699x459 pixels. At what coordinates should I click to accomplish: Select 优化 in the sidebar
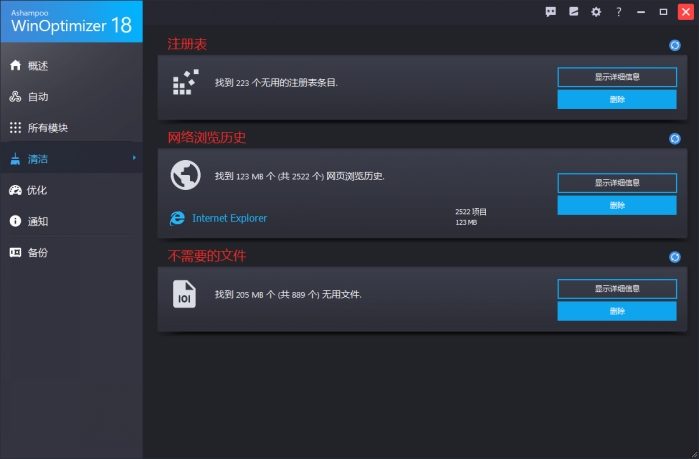click(x=37, y=190)
